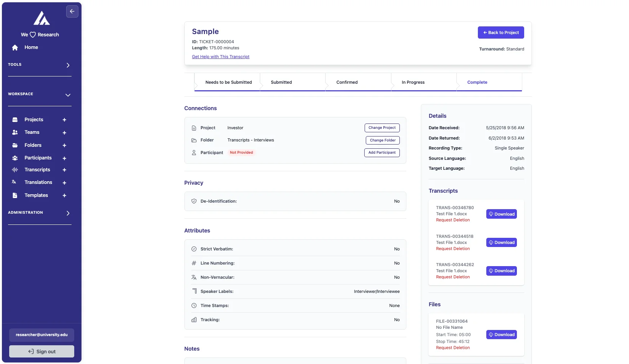Image resolution: width=629 pixels, height=364 pixels.
Task: Click the Back to Project button
Action: (x=501, y=32)
